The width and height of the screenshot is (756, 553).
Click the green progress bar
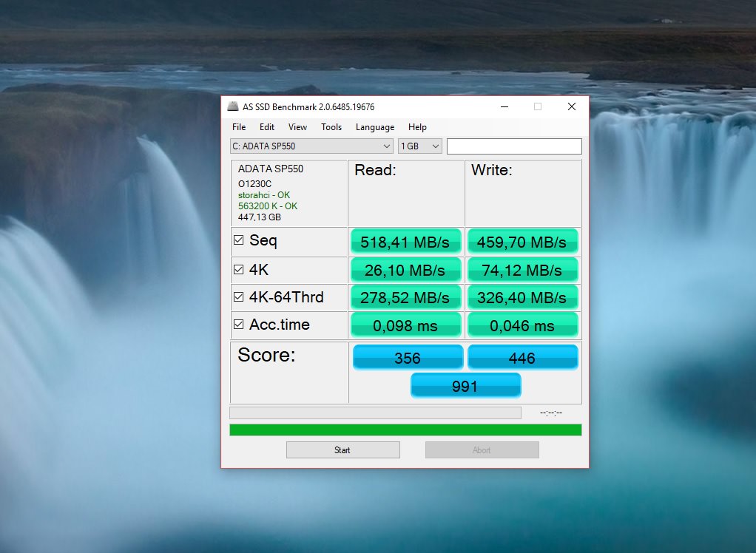tap(405, 430)
